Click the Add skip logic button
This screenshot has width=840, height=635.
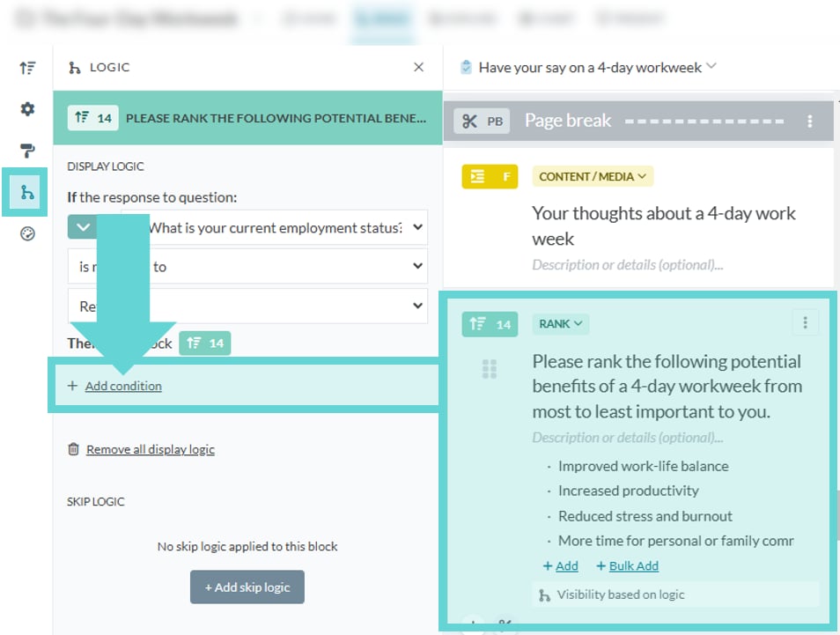247,587
